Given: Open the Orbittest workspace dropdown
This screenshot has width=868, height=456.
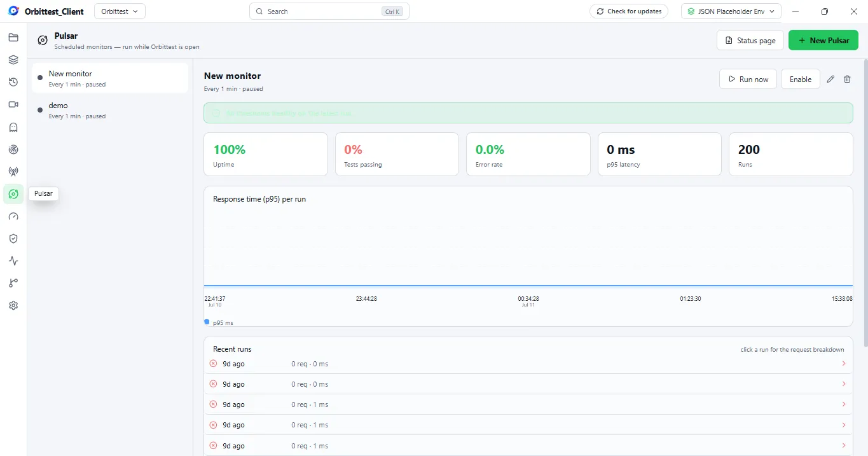Looking at the screenshot, I should click(120, 11).
